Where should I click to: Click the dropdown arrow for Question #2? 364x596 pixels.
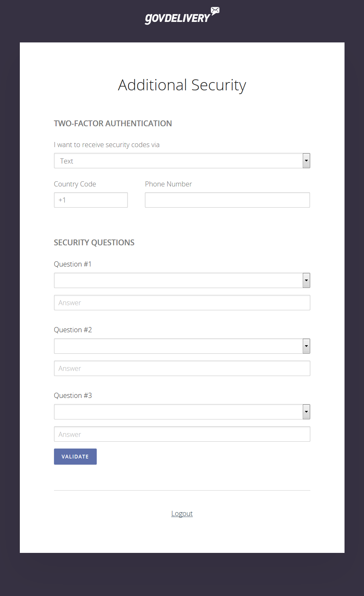(306, 346)
